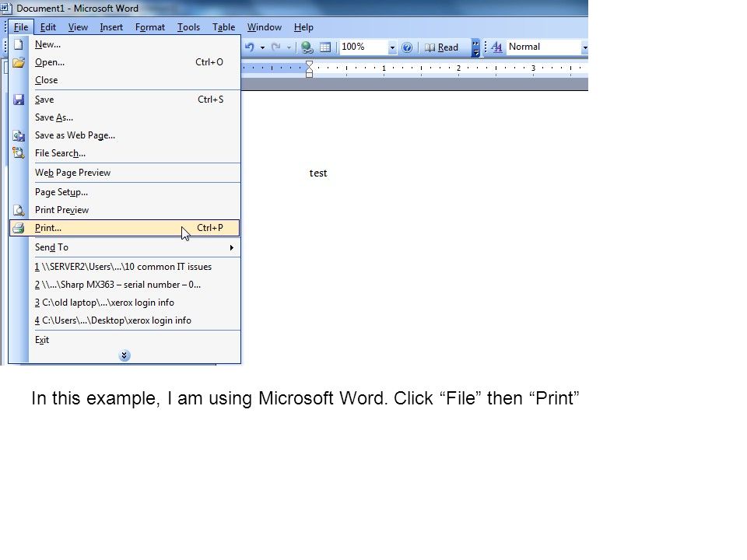The width and height of the screenshot is (747, 560).
Task: Click the Open folder icon in File menu
Action: click(19, 62)
